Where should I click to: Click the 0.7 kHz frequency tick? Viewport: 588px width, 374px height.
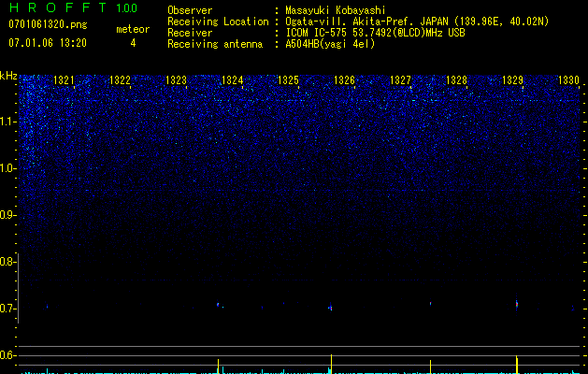(x=7, y=309)
